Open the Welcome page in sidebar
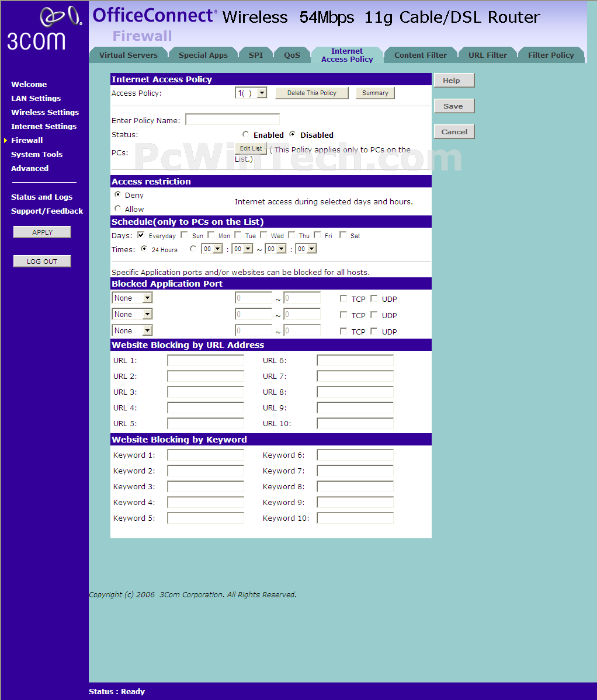Viewport: 597px width, 700px height. click(29, 85)
